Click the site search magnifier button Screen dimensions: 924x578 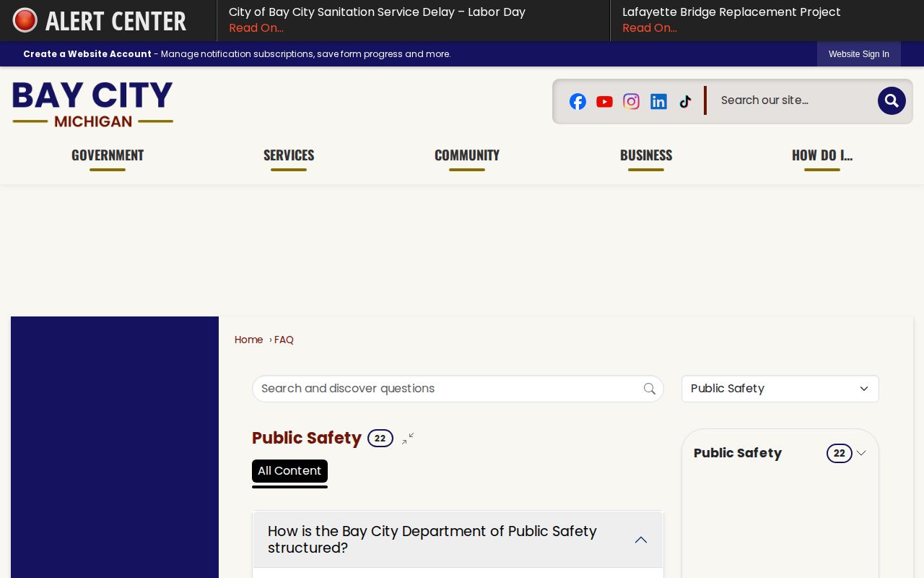point(892,100)
